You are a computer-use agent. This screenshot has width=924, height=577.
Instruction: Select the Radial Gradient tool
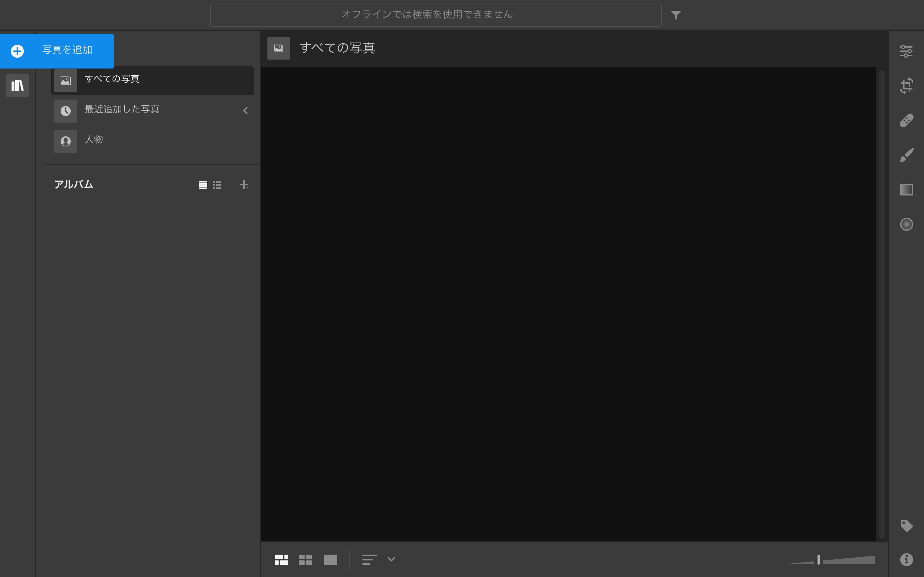pos(906,224)
